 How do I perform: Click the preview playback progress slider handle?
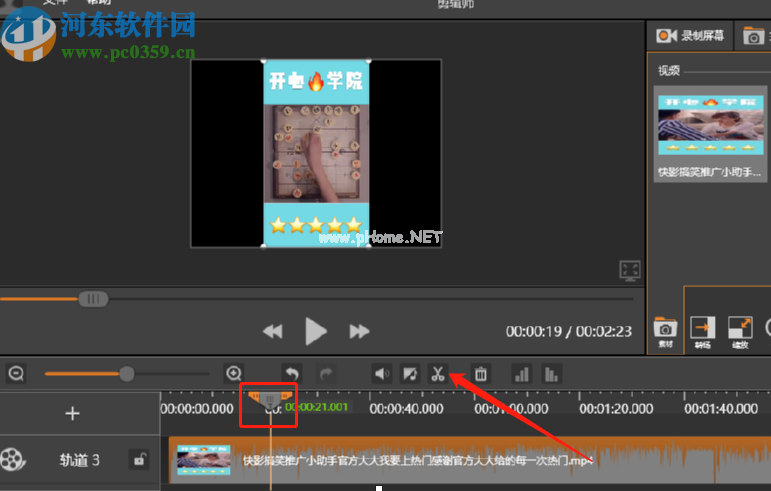click(x=93, y=299)
